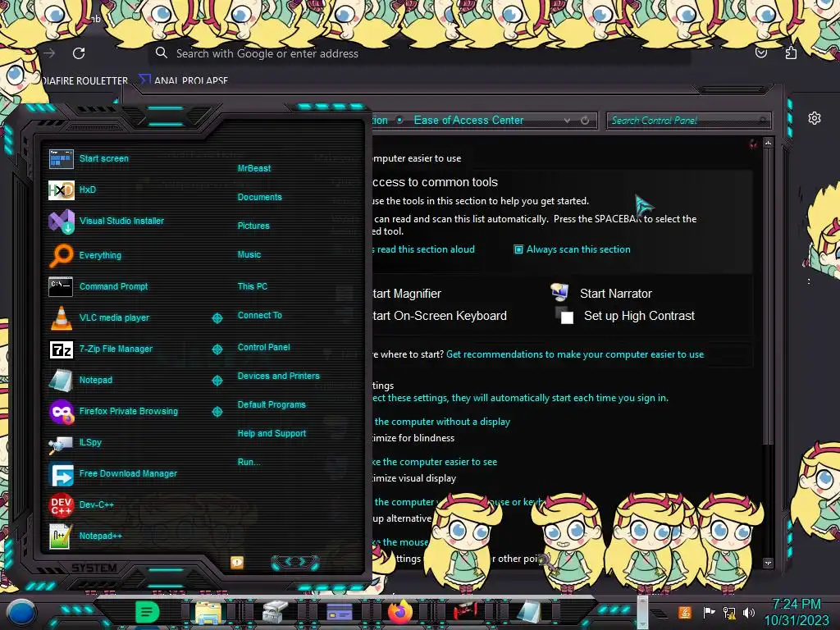Expand the VLC media player jump list
840x630 pixels.
[x=217, y=318]
